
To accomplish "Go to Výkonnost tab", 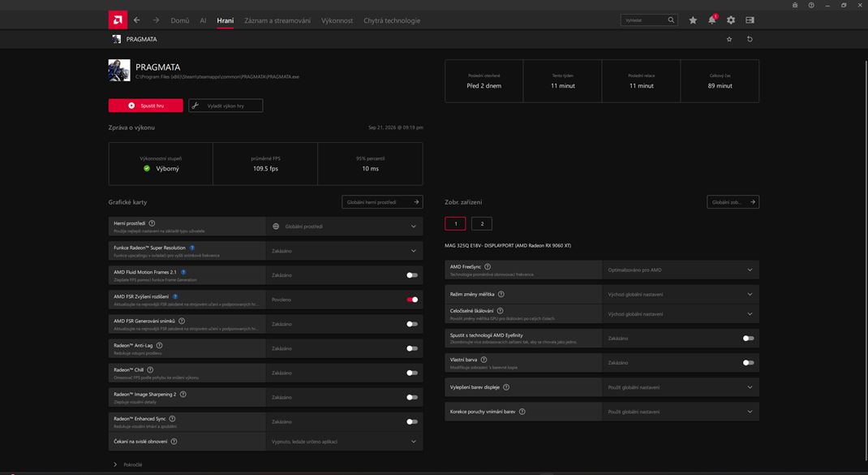I will coord(337,20).
